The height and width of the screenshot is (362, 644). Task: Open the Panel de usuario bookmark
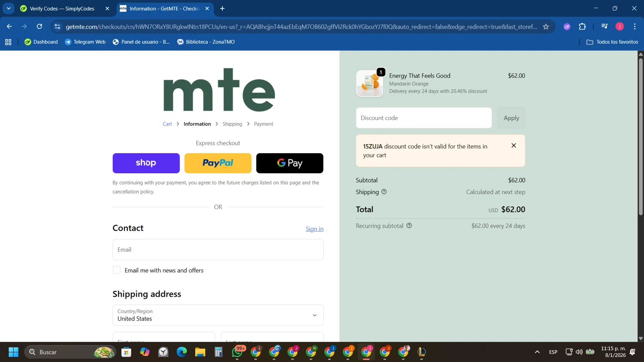[x=141, y=42]
